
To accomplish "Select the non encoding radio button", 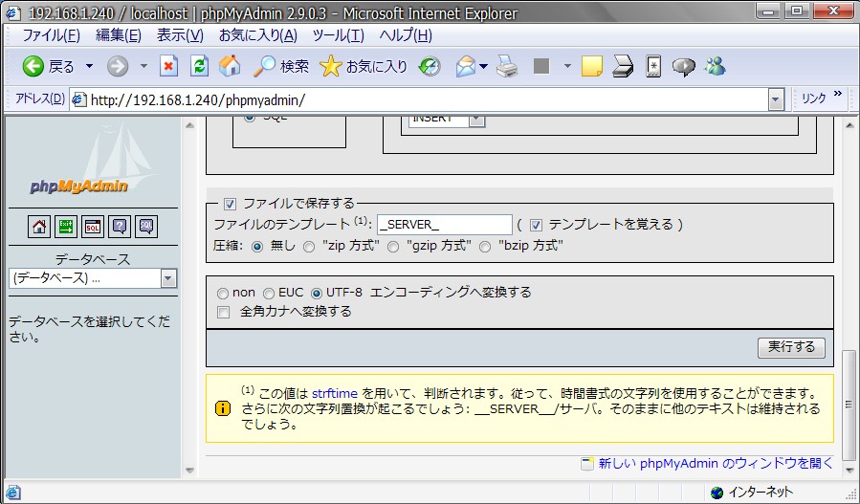I will click(223, 294).
